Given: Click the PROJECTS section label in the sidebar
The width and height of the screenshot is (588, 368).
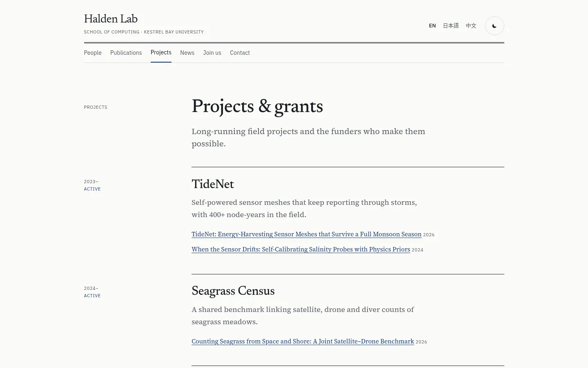Looking at the screenshot, I should (x=96, y=107).
